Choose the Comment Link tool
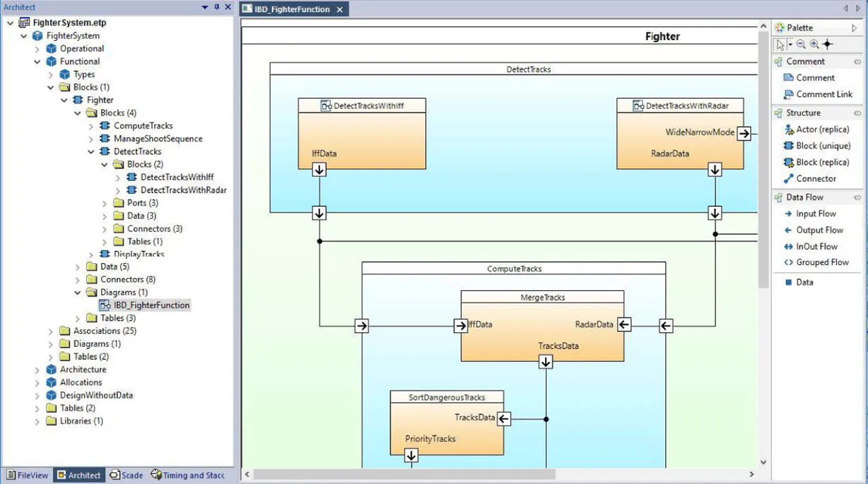The height and width of the screenshot is (484, 868). (x=824, y=94)
